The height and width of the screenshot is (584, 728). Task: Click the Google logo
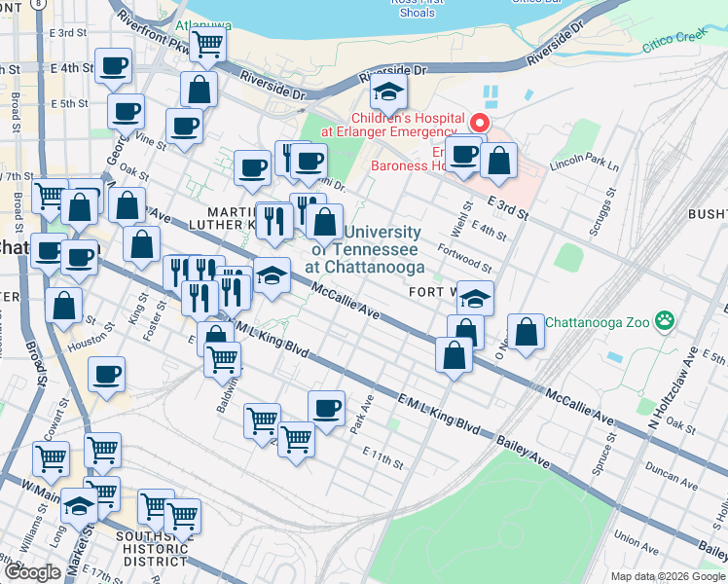coord(32,573)
